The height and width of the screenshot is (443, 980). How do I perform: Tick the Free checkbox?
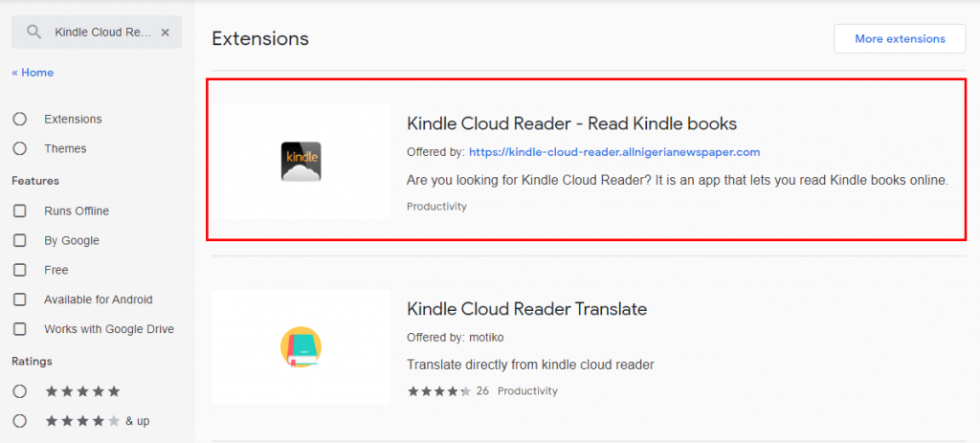(x=20, y=270)
